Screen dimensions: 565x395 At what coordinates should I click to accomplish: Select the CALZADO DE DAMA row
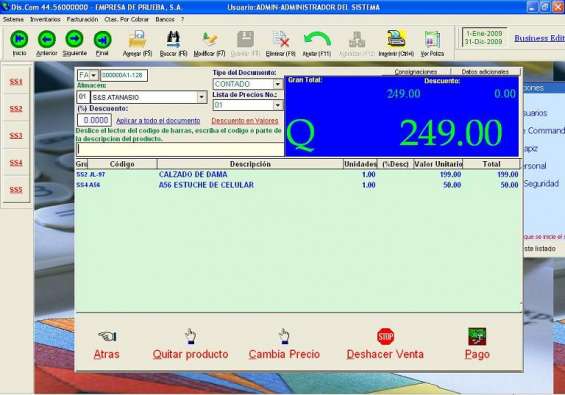[298, 174]
